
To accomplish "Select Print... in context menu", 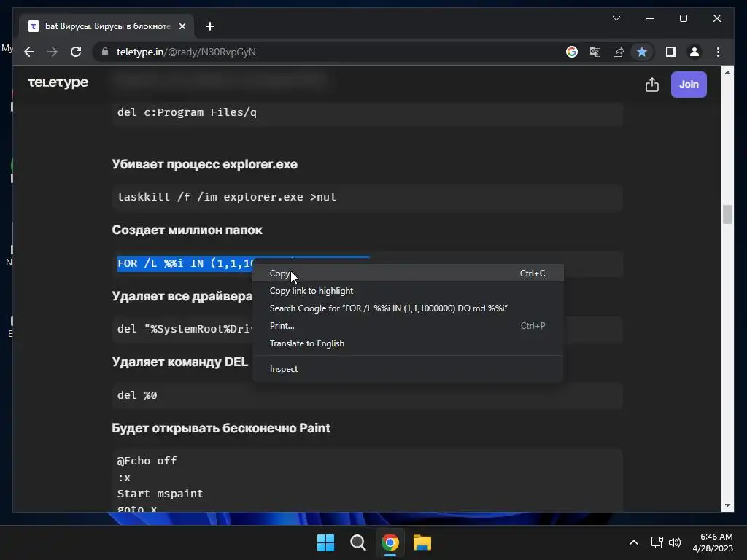I will pyautogui.click(x=408, y=326).
